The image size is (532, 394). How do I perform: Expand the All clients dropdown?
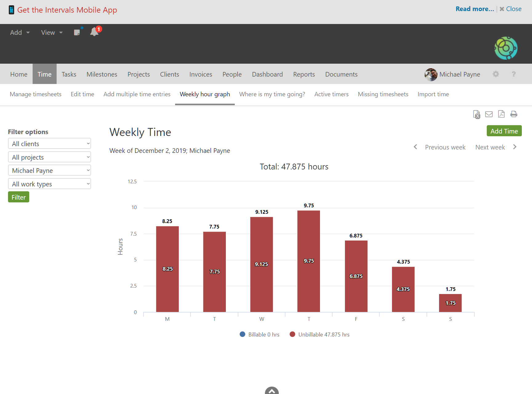click(x=50, y=144)
